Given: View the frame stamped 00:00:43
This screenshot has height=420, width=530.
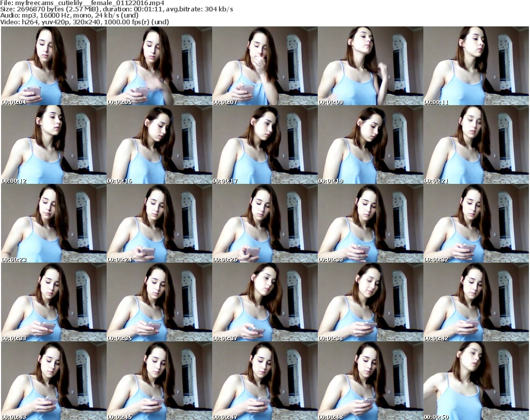Looking at the screenshot, I should 54,381.
